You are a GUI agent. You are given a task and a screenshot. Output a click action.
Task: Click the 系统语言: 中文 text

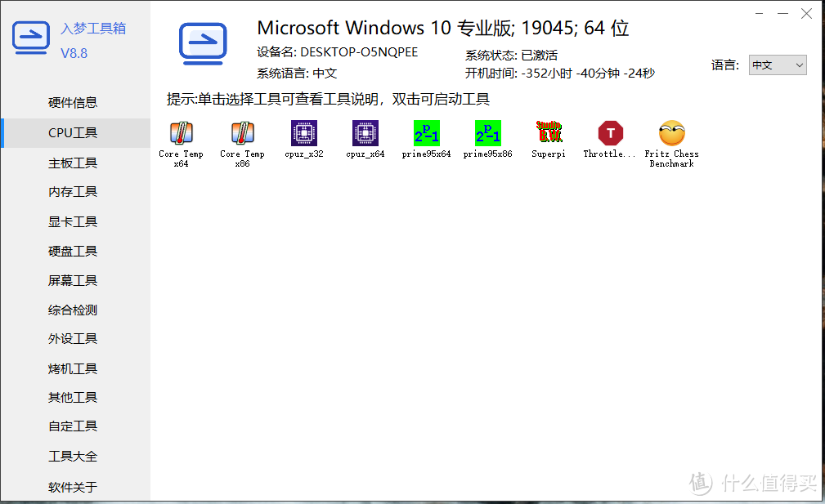click(x=297, y=73)
